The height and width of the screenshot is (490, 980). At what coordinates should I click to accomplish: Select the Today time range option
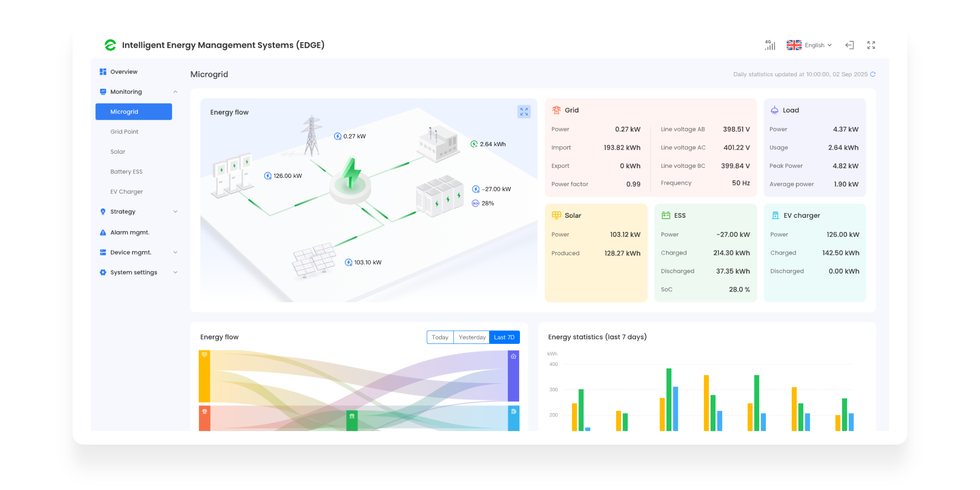(x=440, y=337)
